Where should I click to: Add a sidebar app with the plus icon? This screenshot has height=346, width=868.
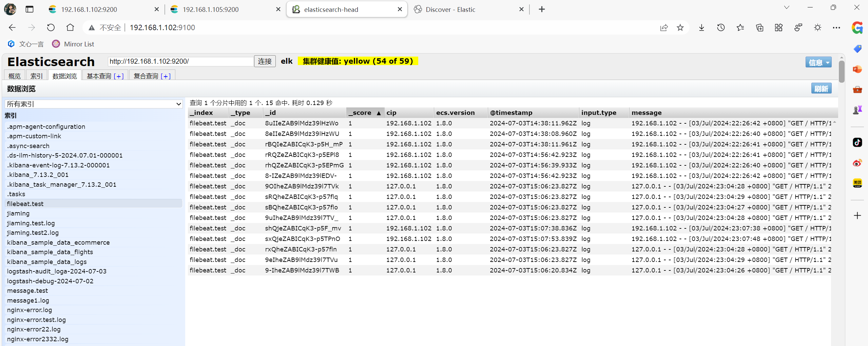coord(857,216)
